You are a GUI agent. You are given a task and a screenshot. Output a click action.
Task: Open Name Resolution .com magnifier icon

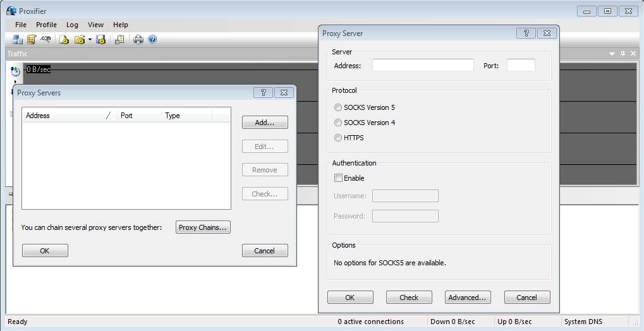pos(46,39)
